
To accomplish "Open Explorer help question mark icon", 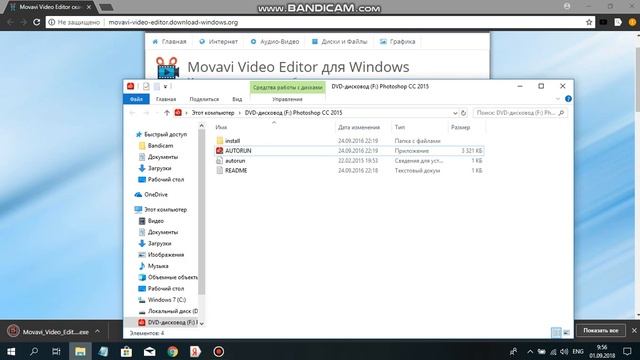I will [568, 99].
